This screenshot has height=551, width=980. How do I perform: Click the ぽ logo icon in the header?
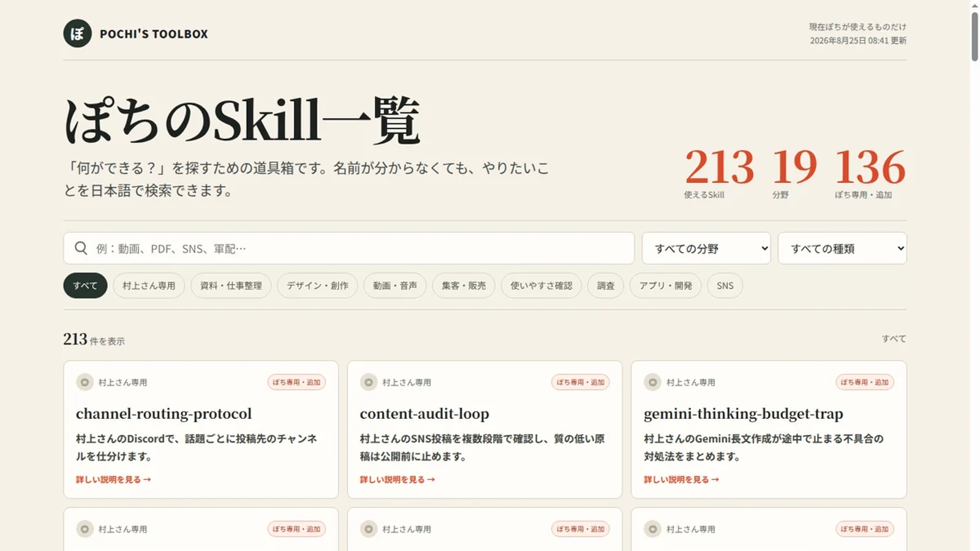pos(77,34)
